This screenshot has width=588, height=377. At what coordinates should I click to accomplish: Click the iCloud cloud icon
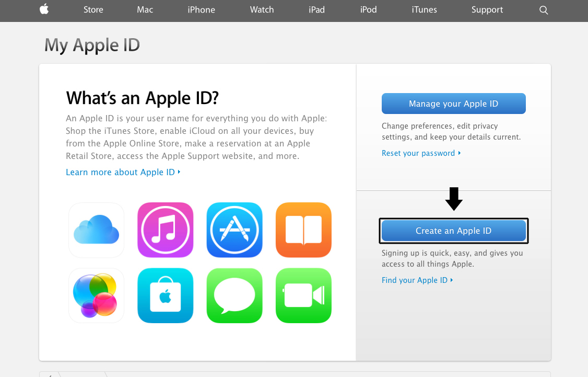(x=97, y=230)
